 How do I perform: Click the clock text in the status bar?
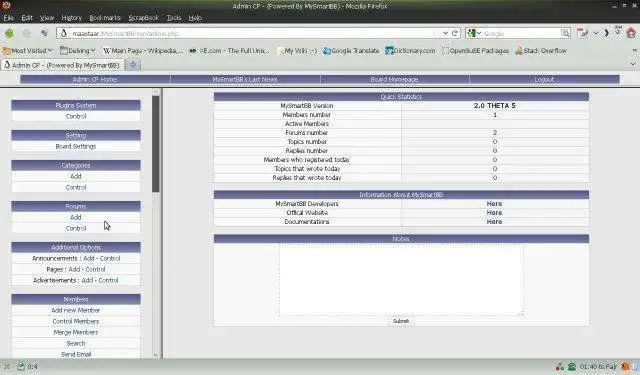pyautogui.click(x=598, y=367)
